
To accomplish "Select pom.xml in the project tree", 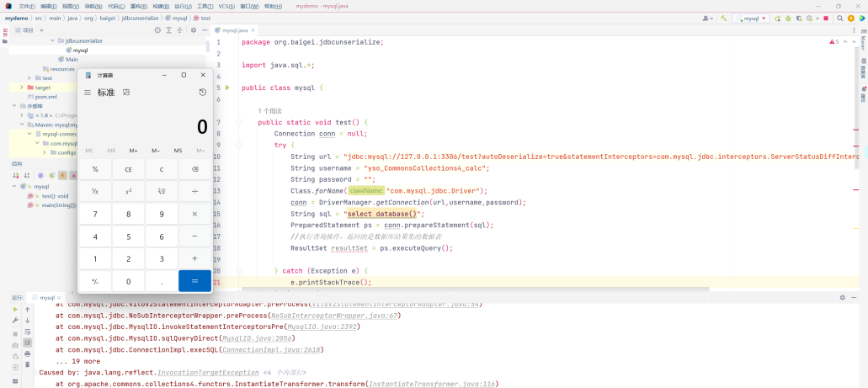I will pyautogui.click(x=45, y=97).
